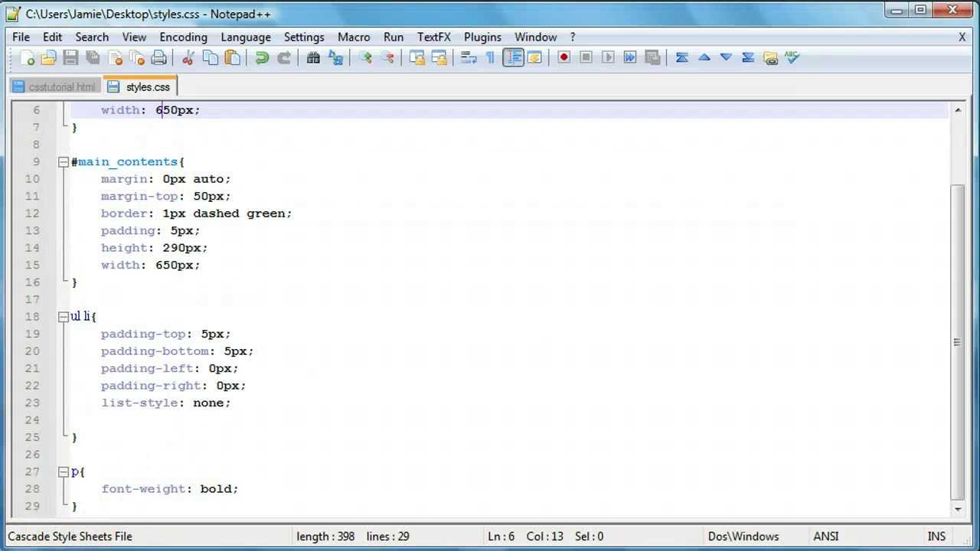Open the TextFX menu
Image resolution: width=980 pixels, height=551 pixels.
(434, 37)
